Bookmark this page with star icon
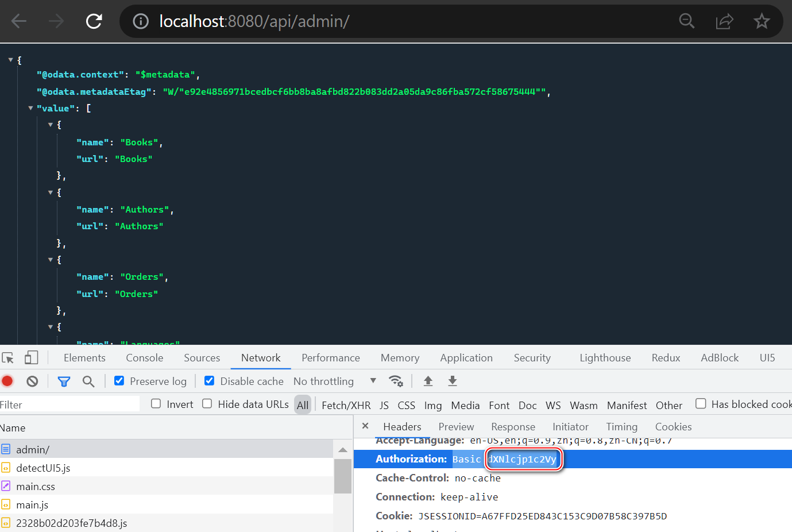 762,21
